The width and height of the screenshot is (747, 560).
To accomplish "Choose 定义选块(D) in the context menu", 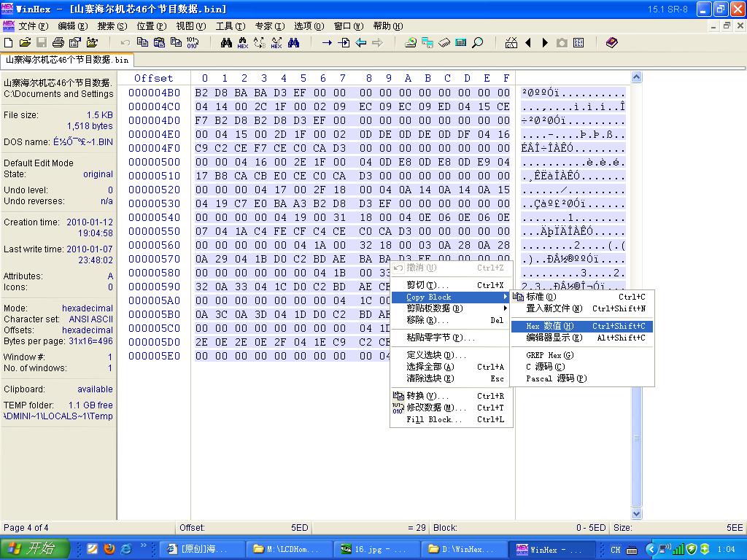I will tap(451, 355).
